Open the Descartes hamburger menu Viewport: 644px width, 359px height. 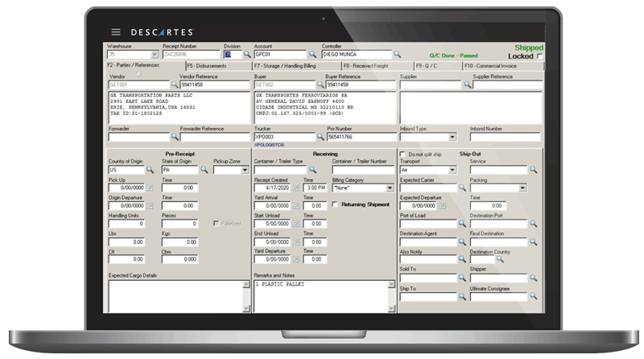(x=116, y=31)
